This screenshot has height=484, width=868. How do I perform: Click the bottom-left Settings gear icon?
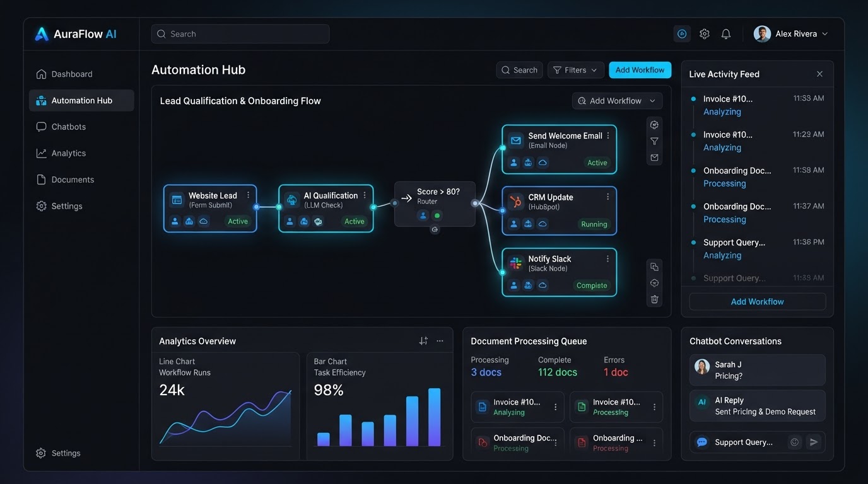41,453
